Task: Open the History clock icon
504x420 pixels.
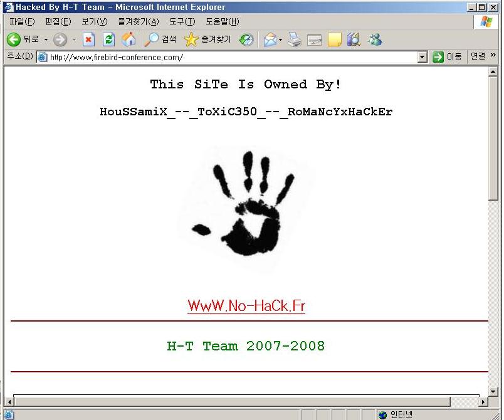Action: (x=246, y=39)
